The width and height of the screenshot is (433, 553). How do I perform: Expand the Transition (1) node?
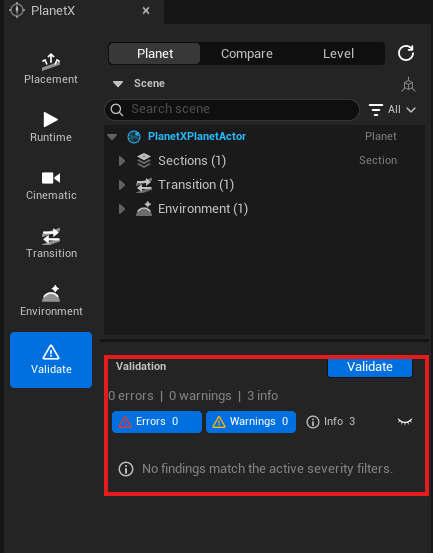pyautogui.click(x=122, y=185)
